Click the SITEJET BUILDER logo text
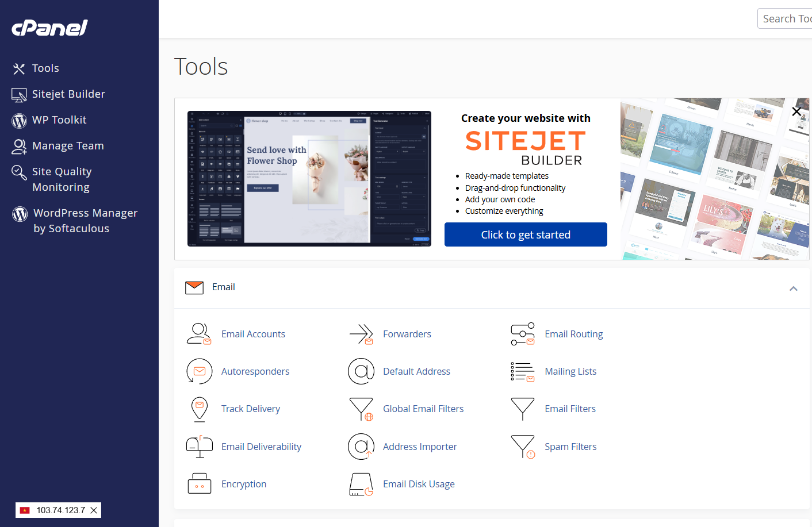 pos(526,148)
